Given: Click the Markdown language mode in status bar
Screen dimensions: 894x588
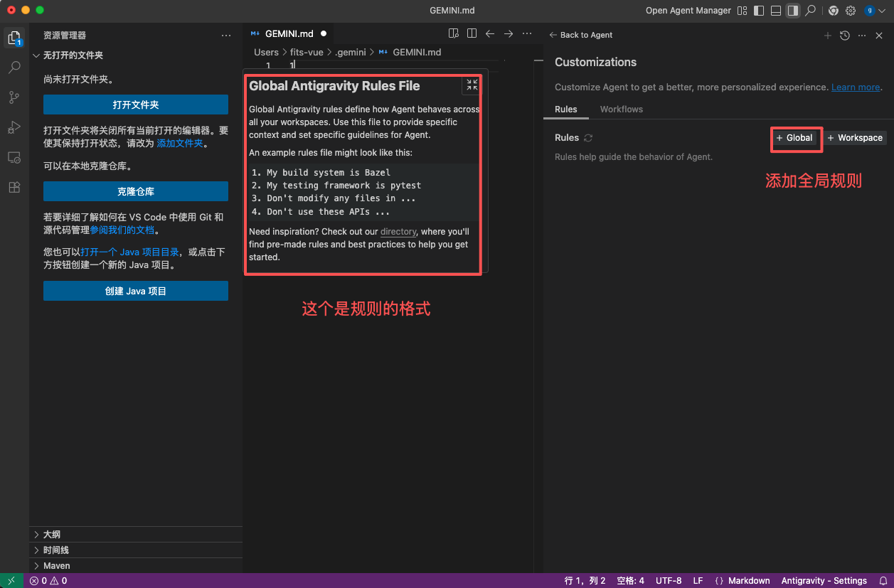Looking at the screenshot, I should 747,581.
